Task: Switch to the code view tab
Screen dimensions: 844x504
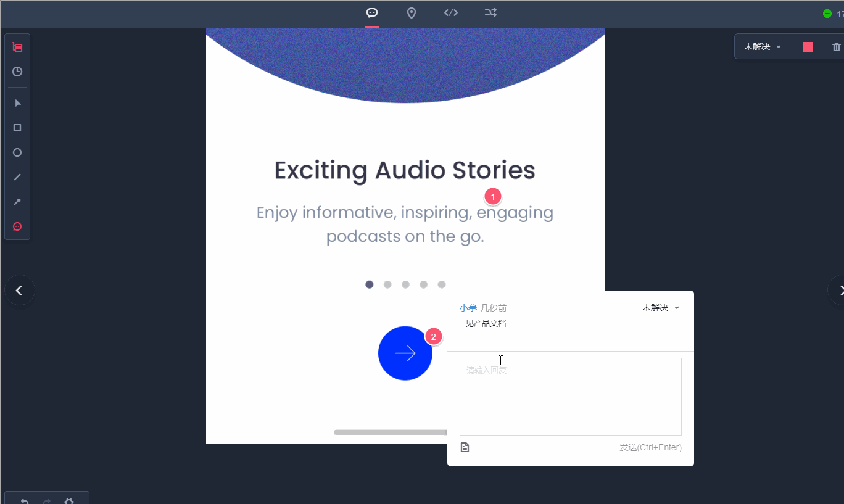Action: click(451, 13)
